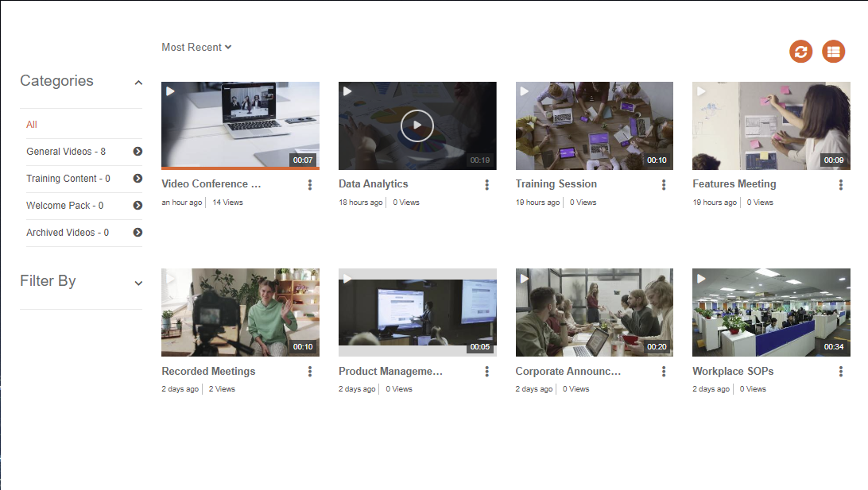
Task: Open the Data Analytics video title
Action: coord(373,184)
